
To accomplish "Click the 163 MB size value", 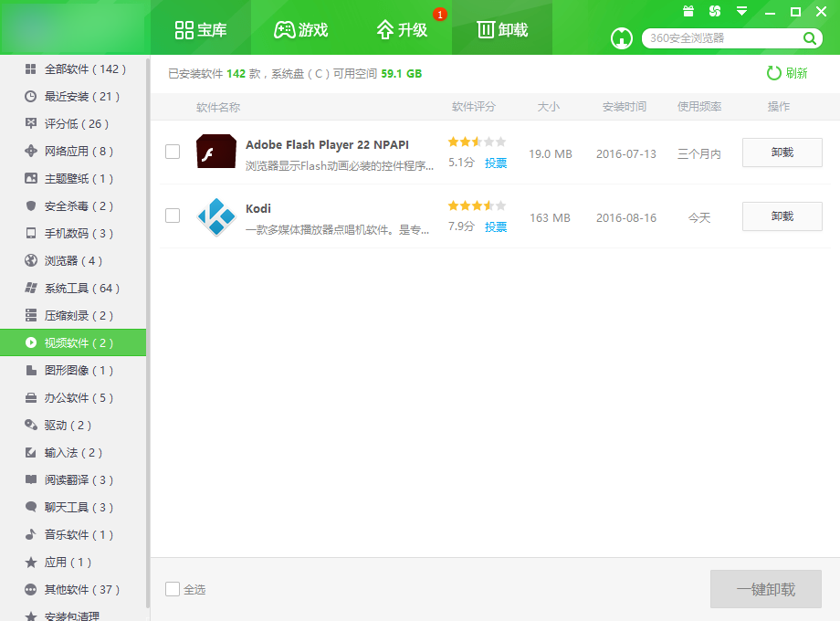I will (x=551, y=218).
